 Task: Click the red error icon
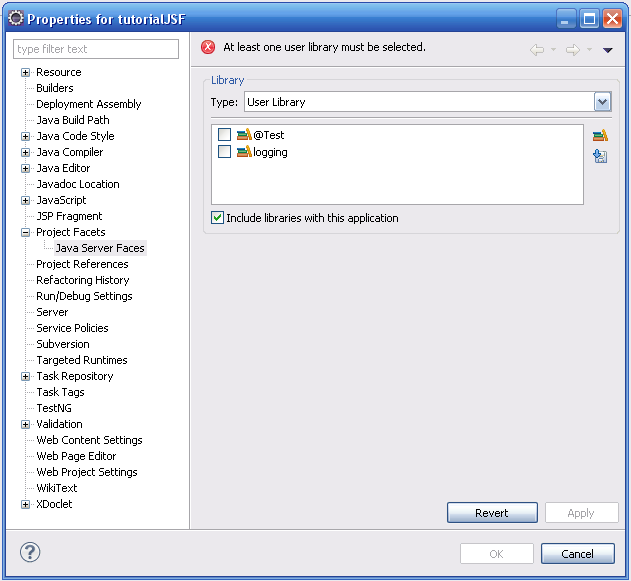coord(208,47)
